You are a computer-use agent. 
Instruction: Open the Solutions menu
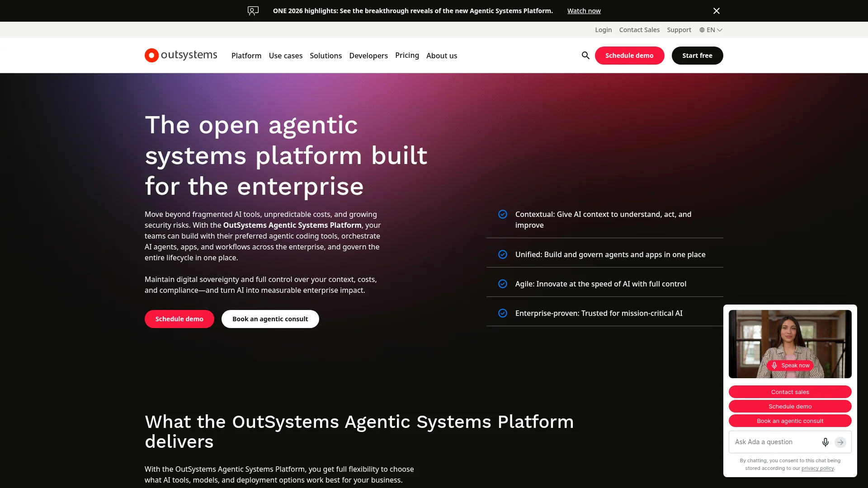pos(325,56)
